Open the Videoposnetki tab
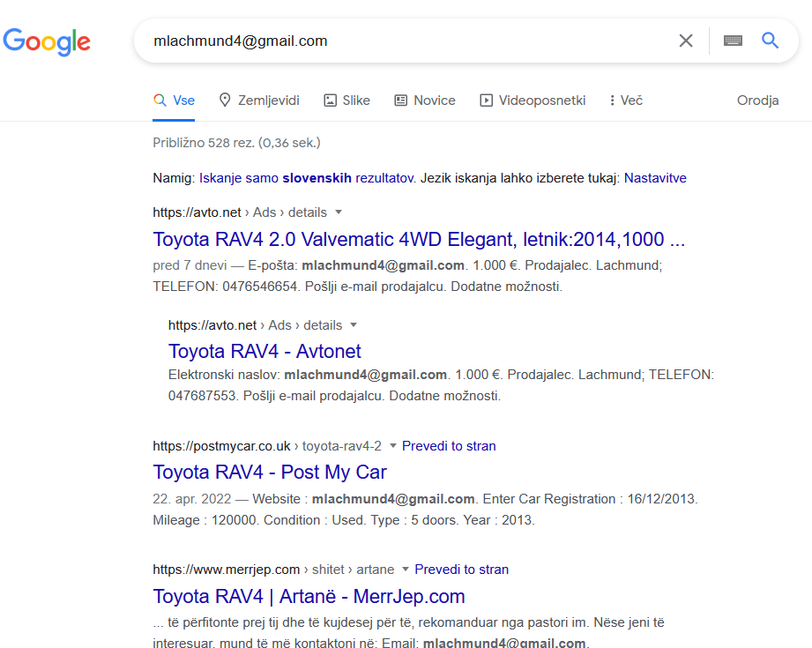The height and width of the screenshot is (648, 812). 533,100
